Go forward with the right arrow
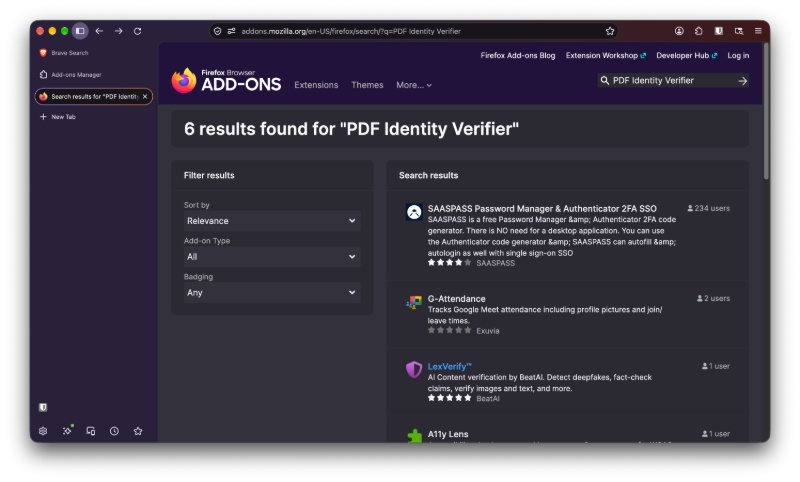 pyautogui.click(x=118, y=31)
